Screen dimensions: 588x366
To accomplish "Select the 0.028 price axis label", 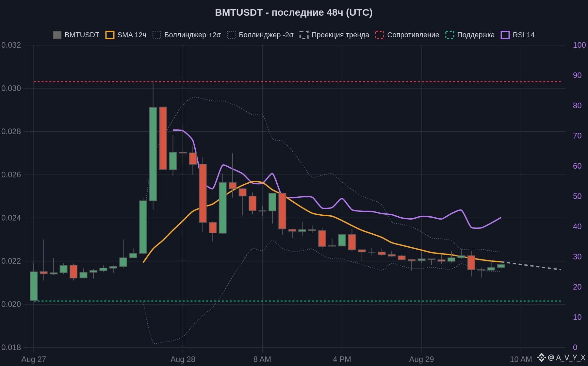I will pos(11,131).
